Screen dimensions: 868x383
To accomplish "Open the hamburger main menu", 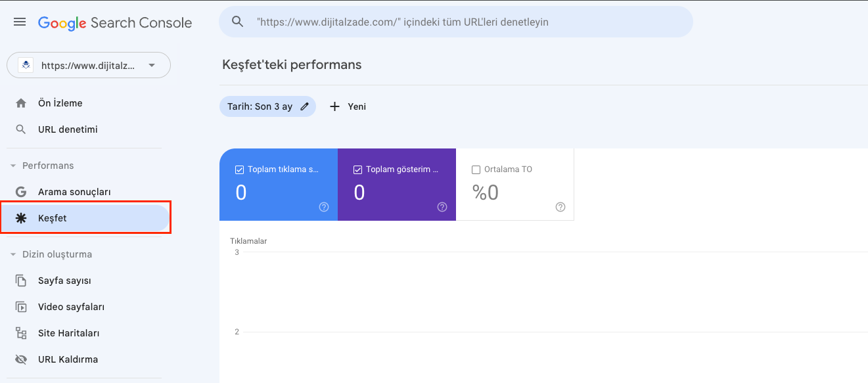I will [x=20, y=22].
